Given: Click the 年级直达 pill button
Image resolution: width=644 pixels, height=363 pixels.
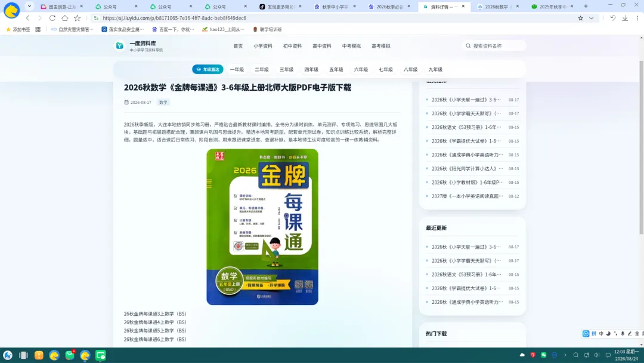Looking at the screenshot, I should 208,69.
